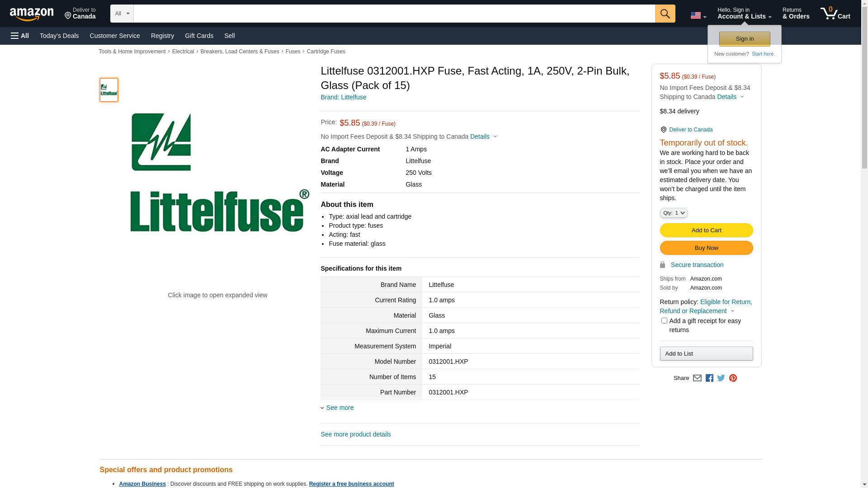Share product on Twitter icon

tap(721, 378)
